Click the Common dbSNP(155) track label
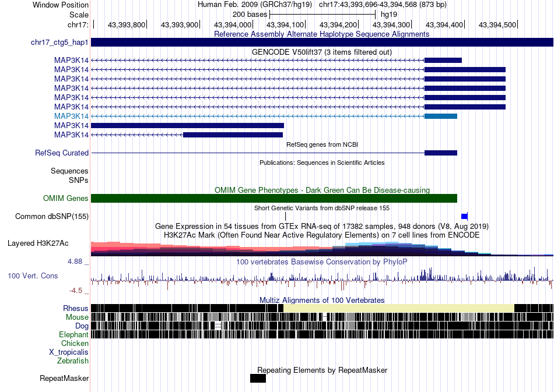The width and height of the screenshot is (554, 392). [x=51, y=216]
